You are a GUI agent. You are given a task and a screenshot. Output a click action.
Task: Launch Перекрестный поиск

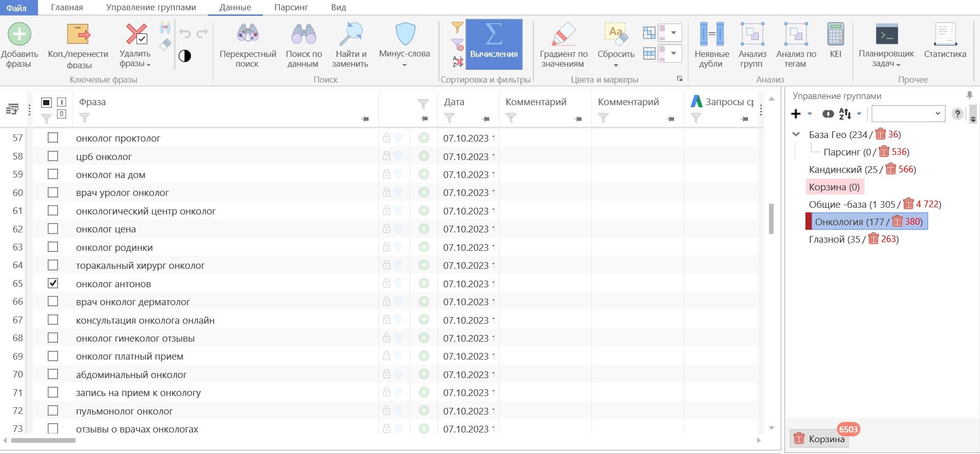(247, 46)
